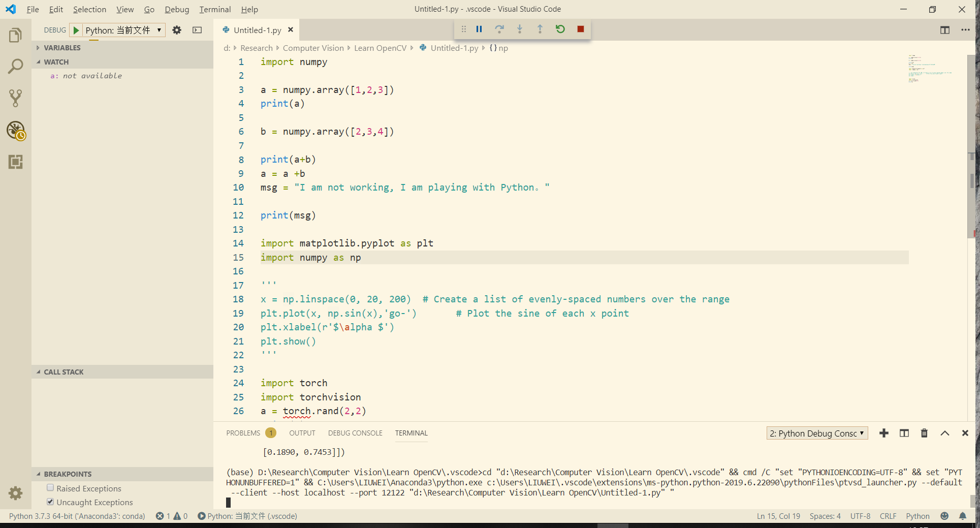The width and height of the screenshot is (980, 528).
Task: Click the feedback smiley in the status bar
Action: click(944, 516)
